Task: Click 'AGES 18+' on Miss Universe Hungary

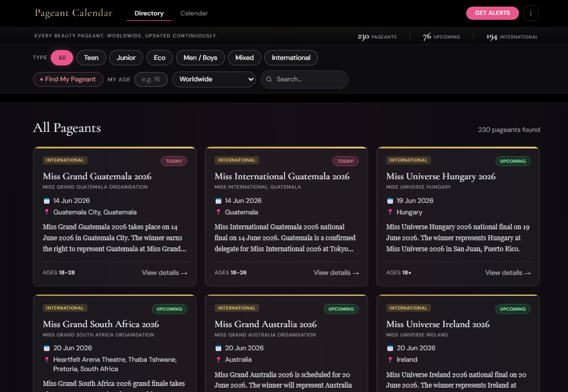Action: click(x=399, y=273)
